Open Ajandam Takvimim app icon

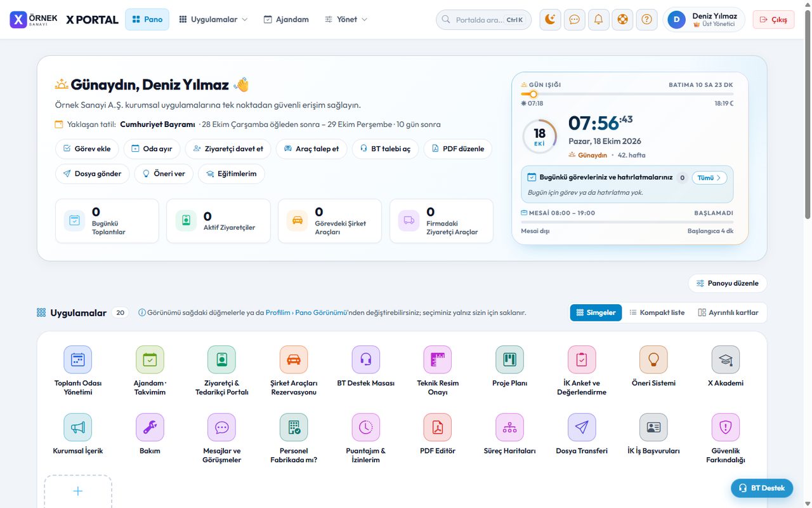pos(150,359)
